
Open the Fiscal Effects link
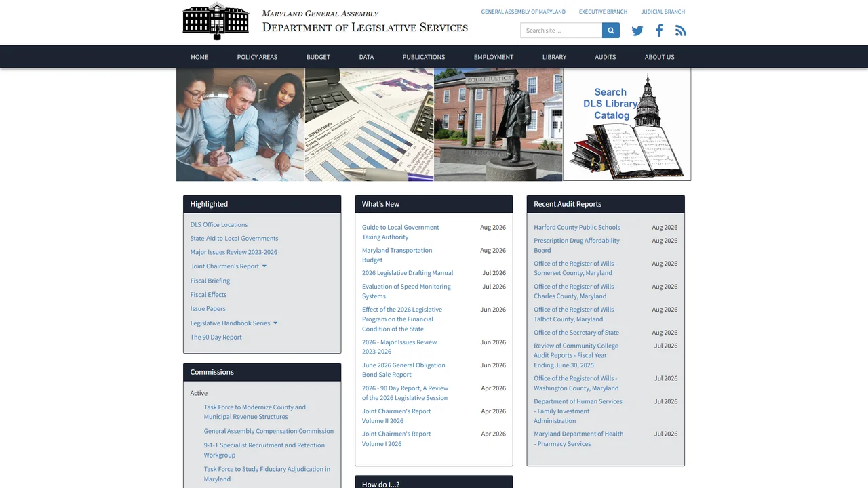coord(208,295)
